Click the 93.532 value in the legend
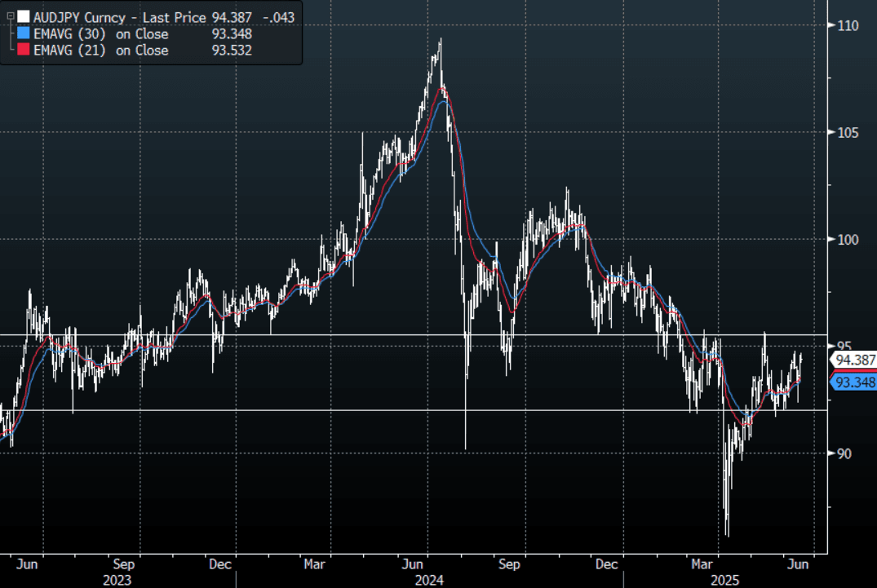Screen dimensions: 877x588 point(231,50)
